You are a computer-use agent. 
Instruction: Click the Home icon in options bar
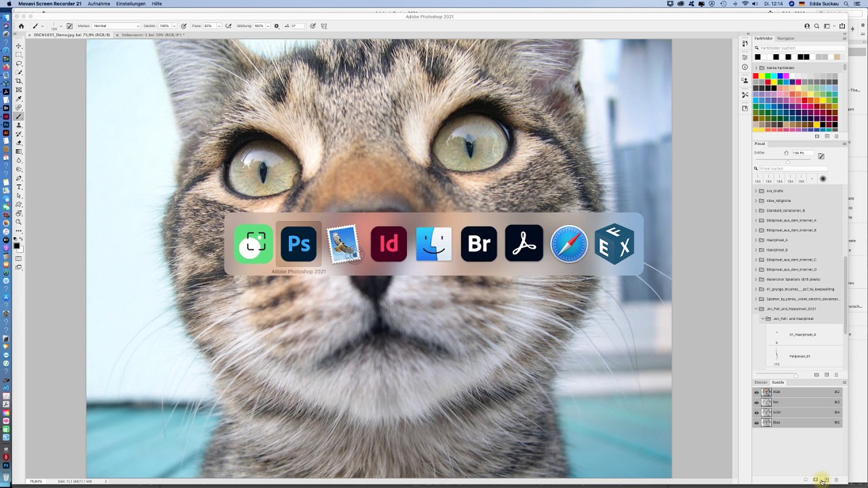pos(21,26)
